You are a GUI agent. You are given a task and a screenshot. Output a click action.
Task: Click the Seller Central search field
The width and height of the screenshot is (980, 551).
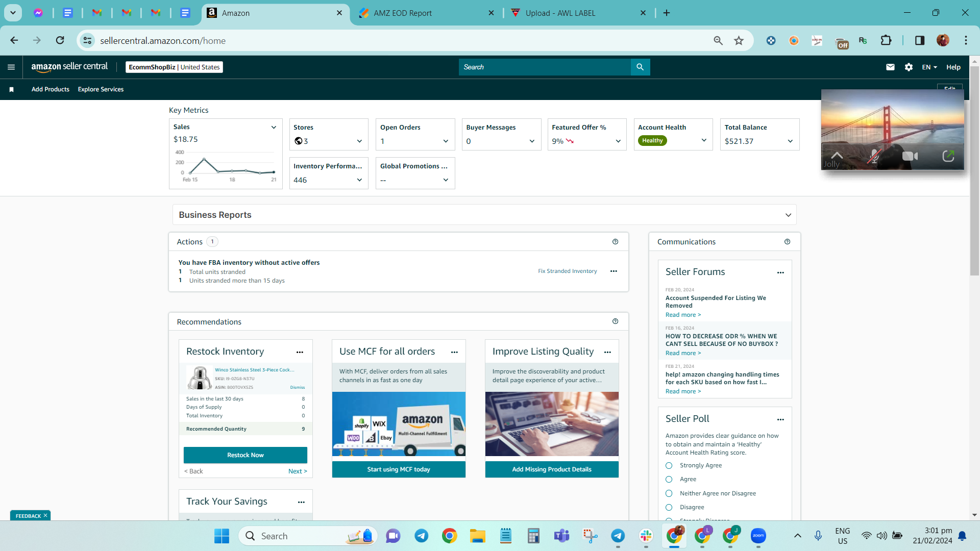tap(545, 67)
